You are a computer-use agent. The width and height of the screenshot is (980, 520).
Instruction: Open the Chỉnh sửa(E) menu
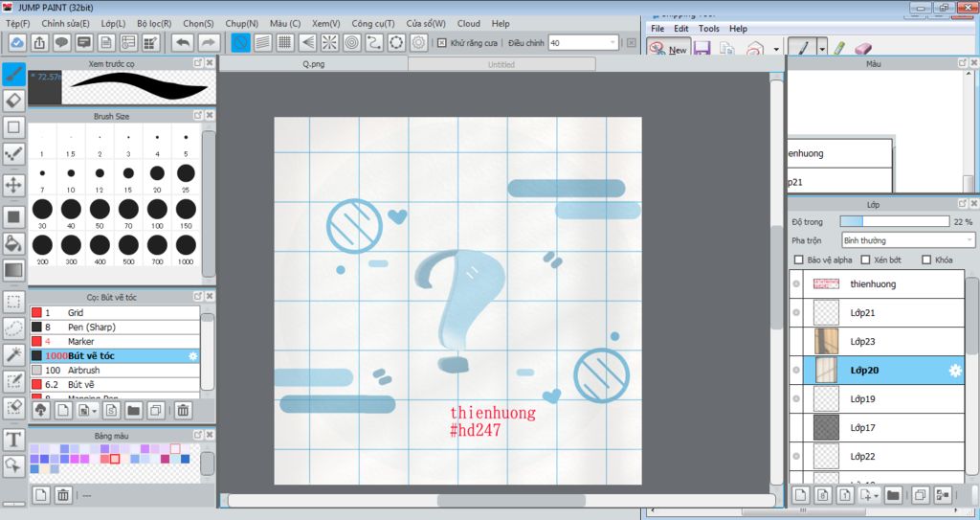point(66,23)
